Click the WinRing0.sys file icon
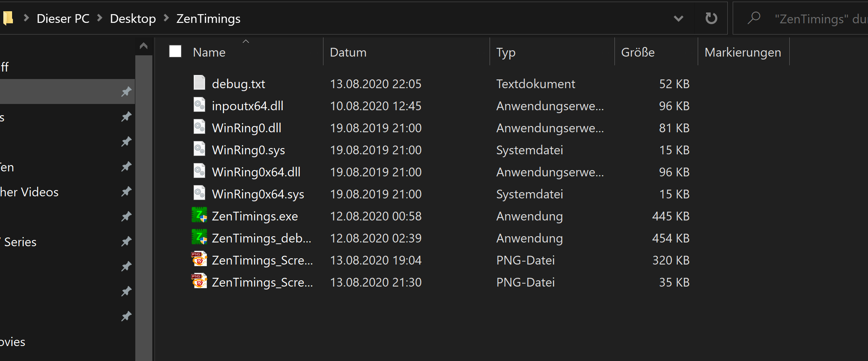 point(199,149)
